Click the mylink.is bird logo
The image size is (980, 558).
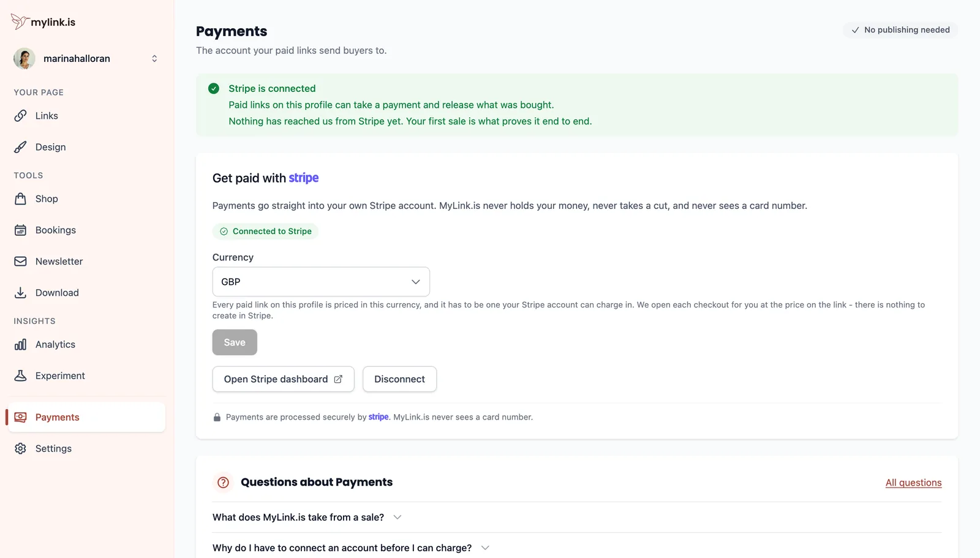coord(20,21)
